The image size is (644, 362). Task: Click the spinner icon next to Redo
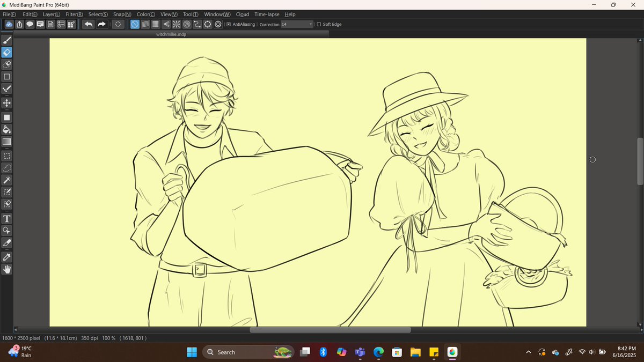[119, 24]
